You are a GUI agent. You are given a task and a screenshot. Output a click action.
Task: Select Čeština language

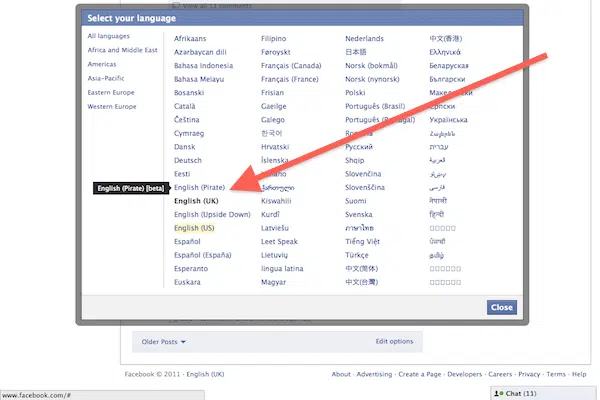point(186,120)
